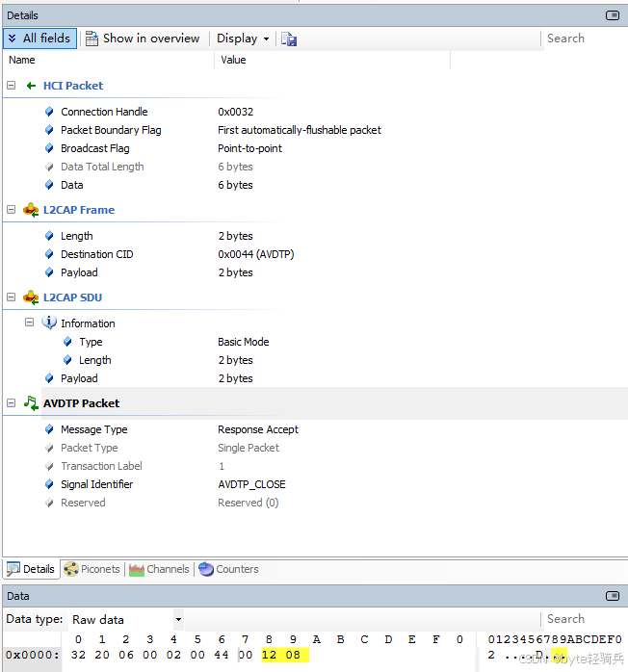Click the L2CAP Frame section icon
This screenshot has height=672, width=628.
[31, 210]
